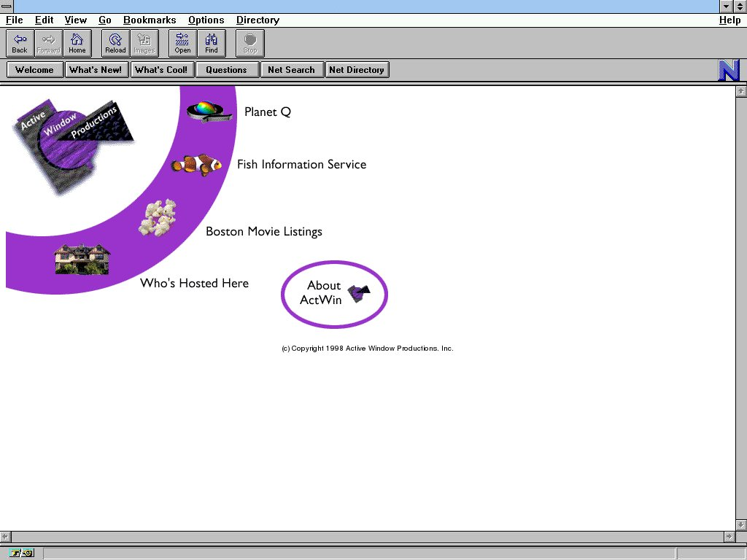Image resolution: width=747 pixels, height=560 pixels.
Task: Click the Planet Q globe icon
Action: [209, 112]
